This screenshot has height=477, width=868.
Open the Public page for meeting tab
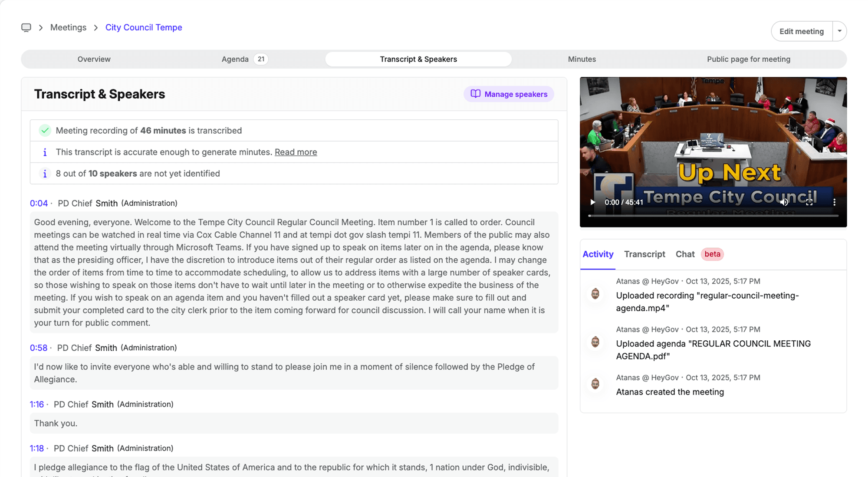point(748,59)
